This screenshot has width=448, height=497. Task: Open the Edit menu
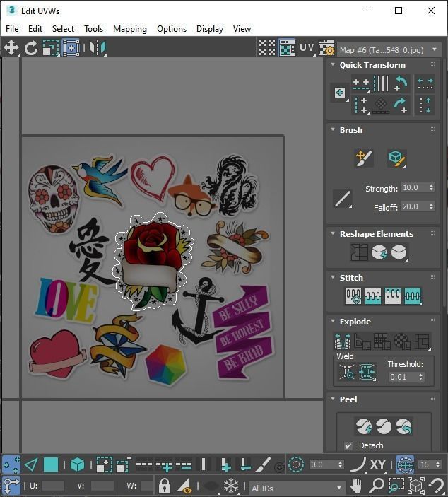35,29
